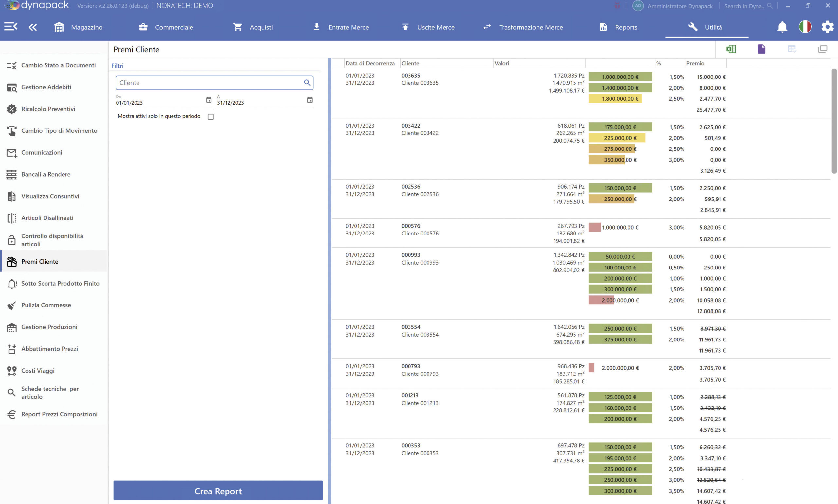The height and width of the screenshot is (504, 838).
Task: Open Sotto Scorta Prodotto Finito from sidebar
Action: coord(54,283)
